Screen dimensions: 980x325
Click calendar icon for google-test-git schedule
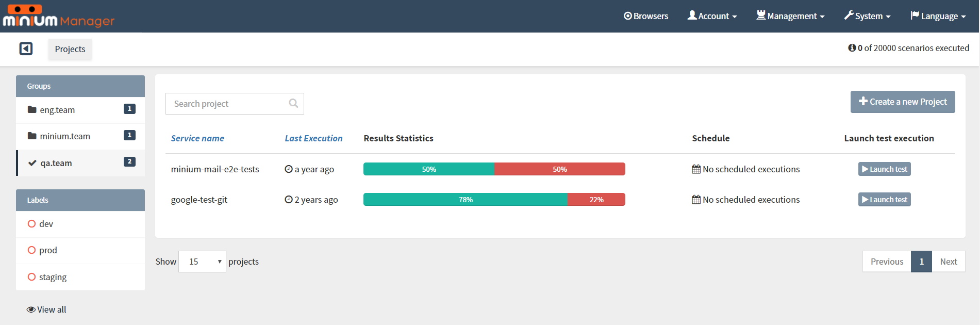[696, 200]
